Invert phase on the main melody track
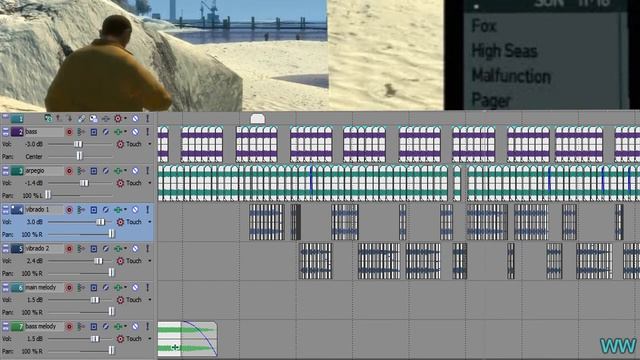Viewport: 640px width, 360px height. tap(105, 287)
